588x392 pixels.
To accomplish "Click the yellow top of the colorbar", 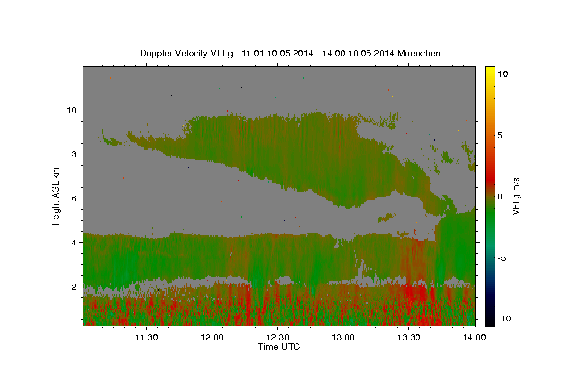I will tap(490, 70).
